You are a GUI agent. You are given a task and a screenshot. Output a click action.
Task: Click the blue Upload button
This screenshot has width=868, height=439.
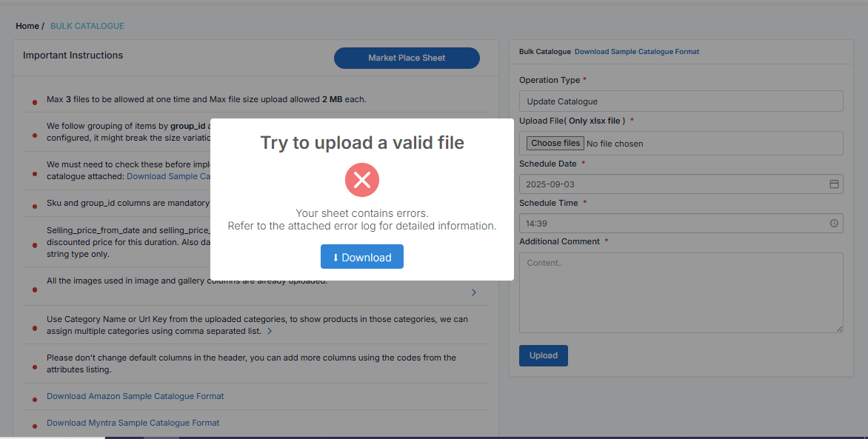pos(543,355)
